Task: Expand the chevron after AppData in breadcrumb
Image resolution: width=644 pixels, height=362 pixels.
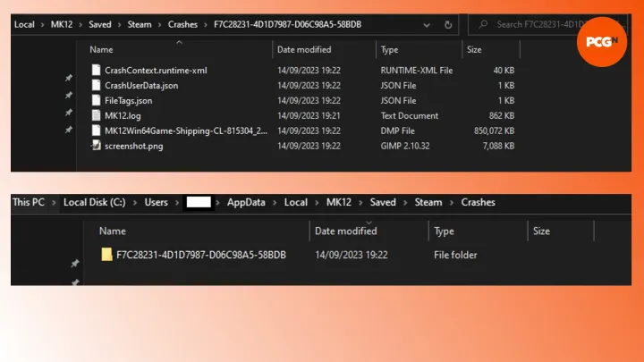Action: click(x=275, y=202)
